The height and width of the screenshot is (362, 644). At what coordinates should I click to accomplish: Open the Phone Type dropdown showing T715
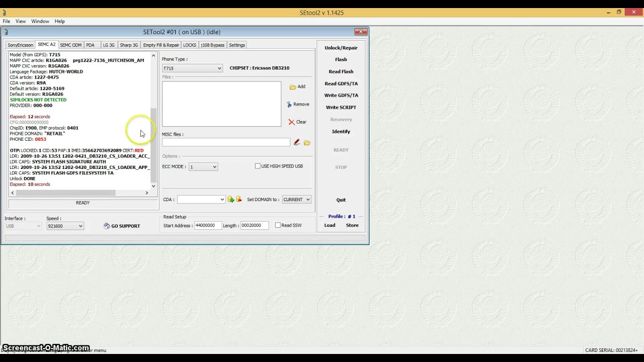pyautogui.click(x=192, y=68)
